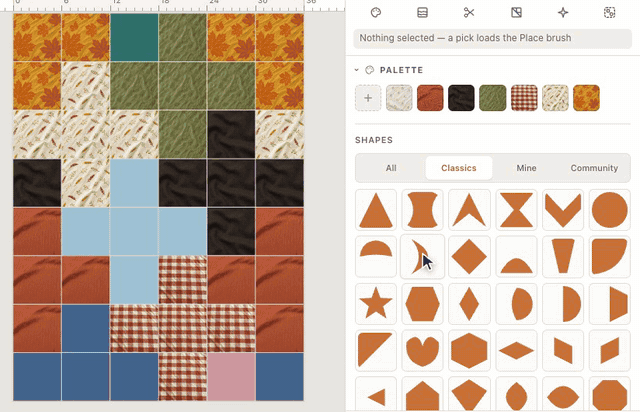Open the stacked layers panel icon
The height and width of the screenshot is (412, 640).
click(422, 13)
